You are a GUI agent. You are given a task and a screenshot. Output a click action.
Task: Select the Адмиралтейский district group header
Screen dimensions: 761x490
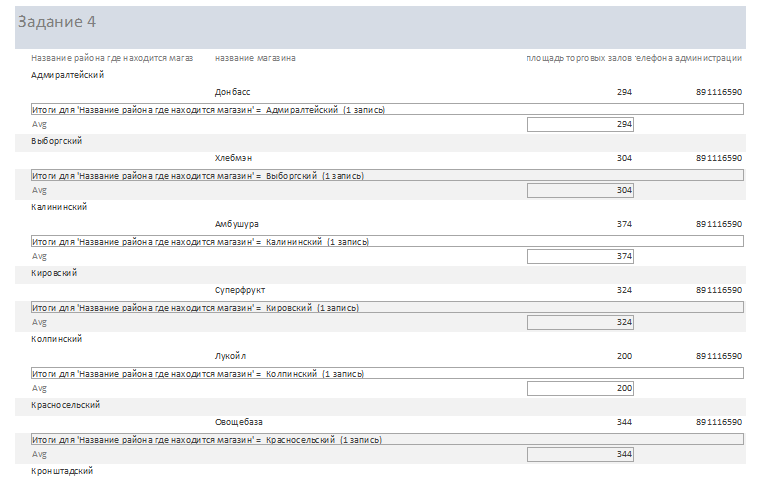tap(67, 75)
